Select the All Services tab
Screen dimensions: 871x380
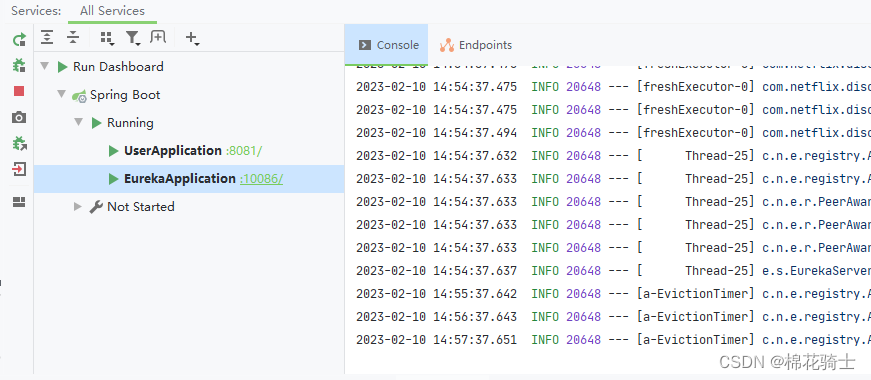pos(112,11)
